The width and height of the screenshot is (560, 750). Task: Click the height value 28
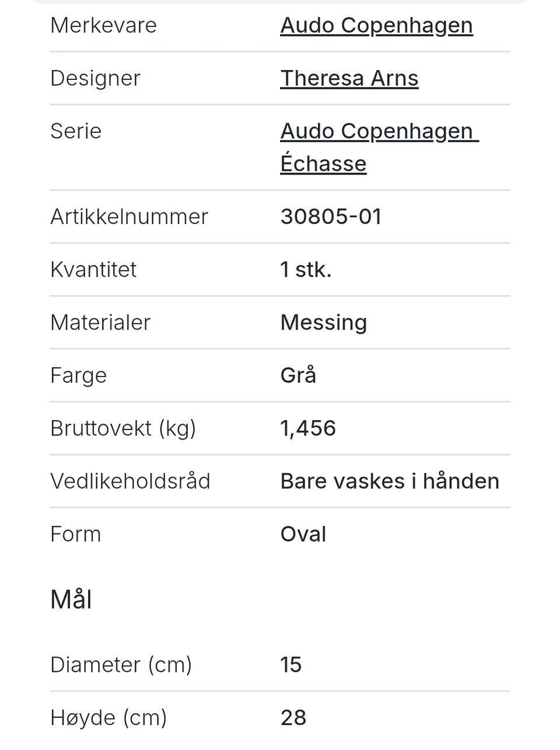click(293, 718)
